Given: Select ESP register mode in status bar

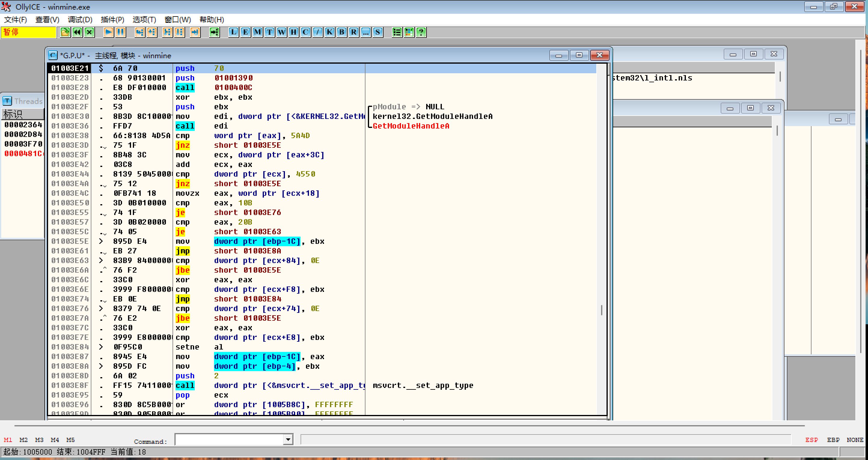Looking at the screenshot, I should click(x=811, y=440).
